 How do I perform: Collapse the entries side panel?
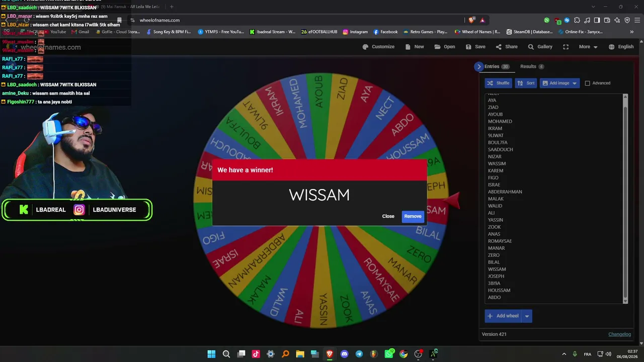click(478, 66)
